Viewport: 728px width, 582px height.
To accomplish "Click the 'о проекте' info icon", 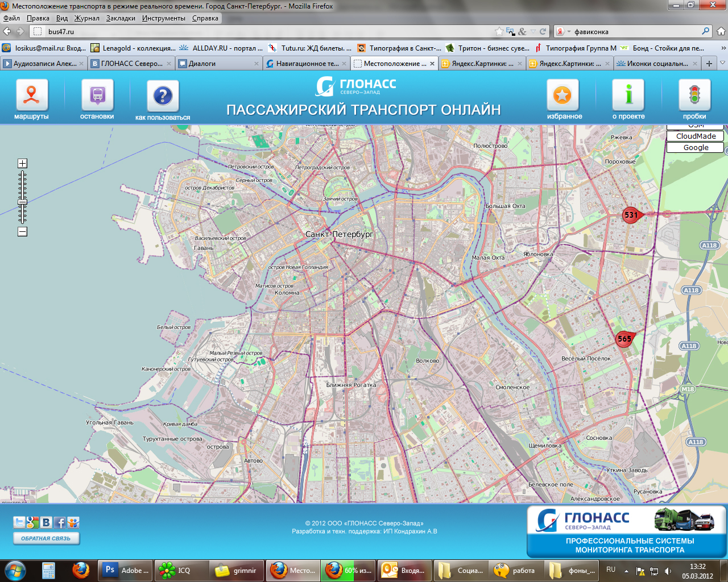I will tap(628, 95).
